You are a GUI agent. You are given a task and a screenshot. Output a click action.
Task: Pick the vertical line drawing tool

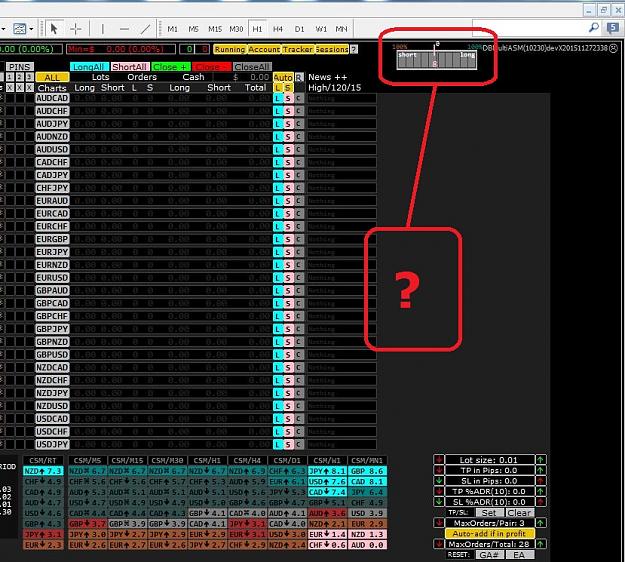click(x=102, y=29)
